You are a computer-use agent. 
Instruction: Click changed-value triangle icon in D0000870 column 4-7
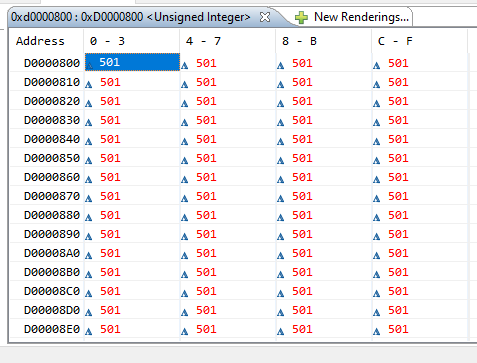(x=185, y=199)
